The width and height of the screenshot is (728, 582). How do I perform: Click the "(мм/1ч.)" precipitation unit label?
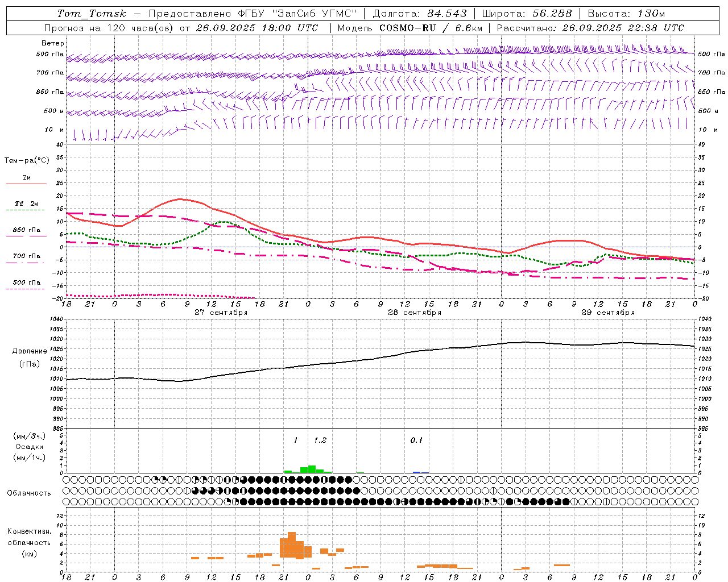coord(29,458)
